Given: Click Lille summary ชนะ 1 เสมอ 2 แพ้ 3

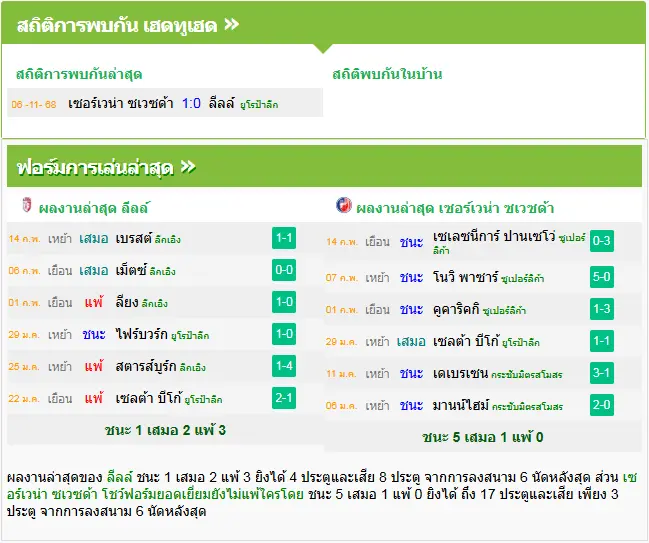Looking at the screenshot, I should tap(165, 430).
